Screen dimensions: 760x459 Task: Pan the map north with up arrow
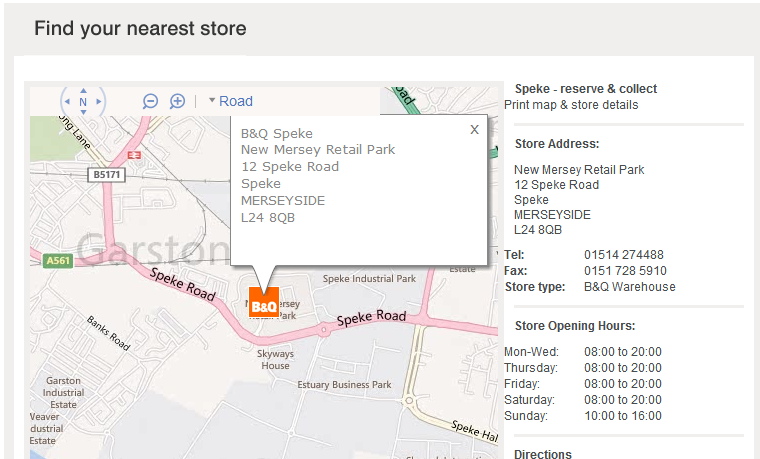click(x=83, y=88)
